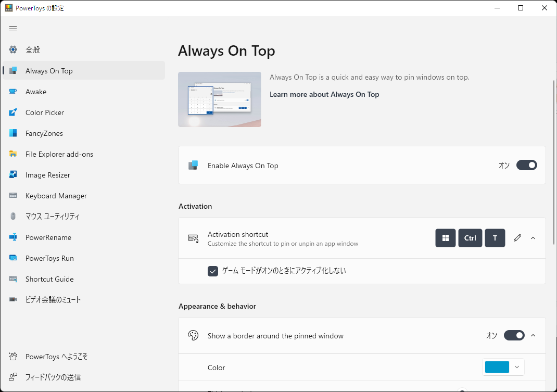Image resolution: width=557 pixels, height=392 pixels.
Task: Click the blue border color swatch
Action: pos(497,367)
